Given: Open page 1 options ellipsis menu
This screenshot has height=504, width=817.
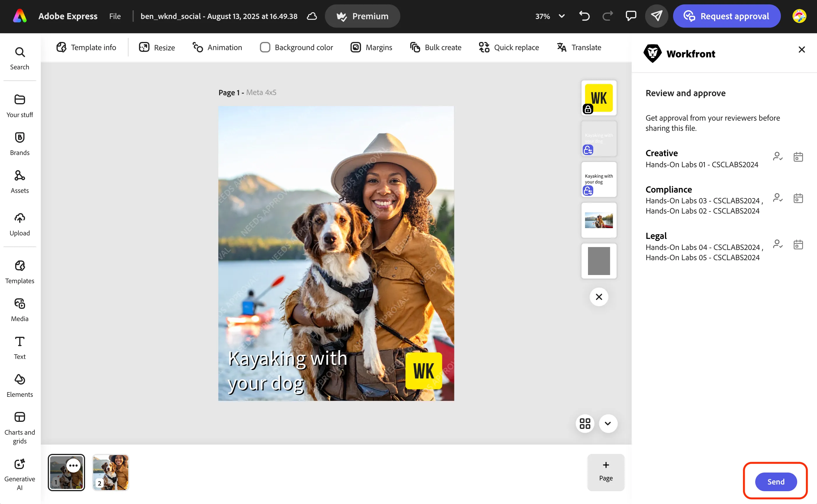Looking at the screenshot, I should click(x=73, y=465).
